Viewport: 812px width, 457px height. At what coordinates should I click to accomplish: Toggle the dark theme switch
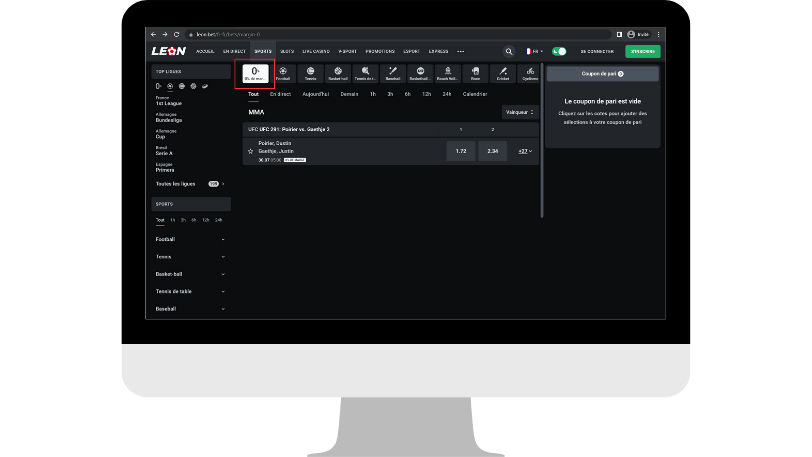click(559, 51)
